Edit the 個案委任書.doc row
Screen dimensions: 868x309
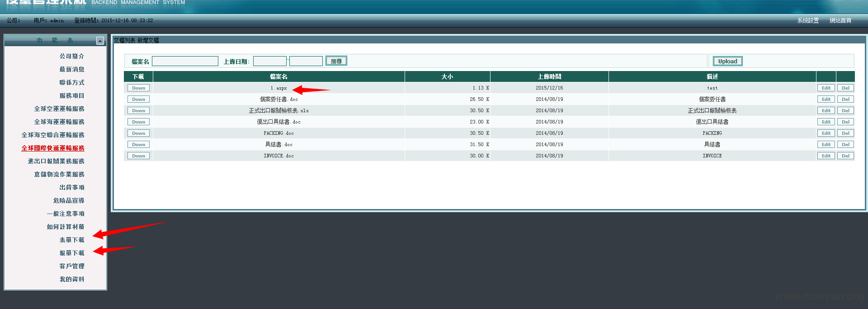pos(826,100)
